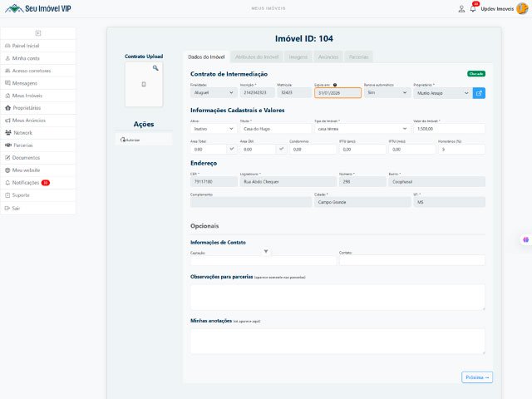
Task: Click the help icon beside Expira em
Action: pyautogui.click(x=335, y=85)
